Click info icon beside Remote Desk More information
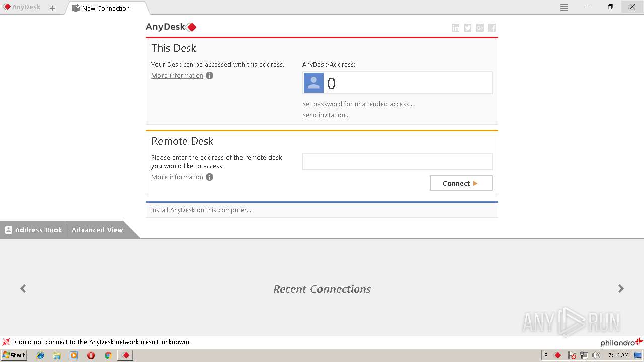The width and height of the screenshot is (644, 362). click(x=209, y=177)
